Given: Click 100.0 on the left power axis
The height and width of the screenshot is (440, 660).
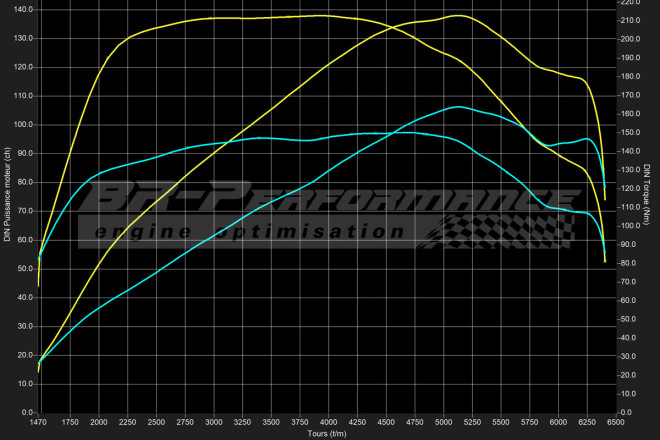Looking at the screenshot, I should [22, 125].
